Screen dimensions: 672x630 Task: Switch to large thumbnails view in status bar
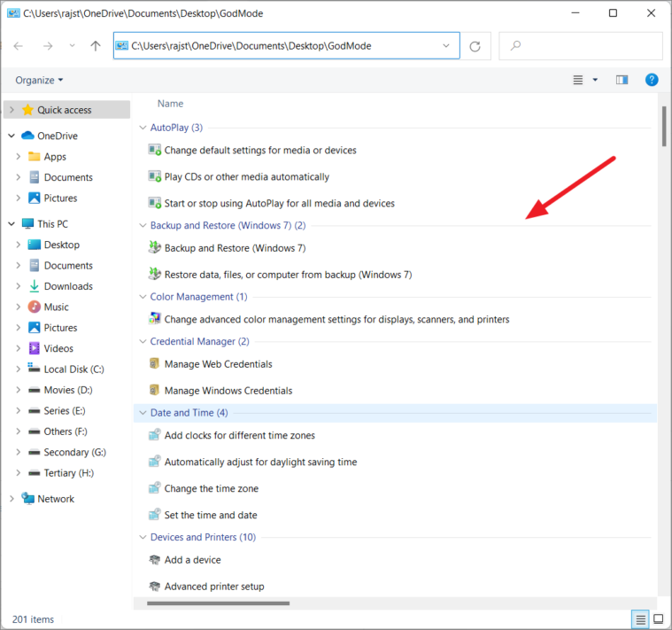click(658, 618)
